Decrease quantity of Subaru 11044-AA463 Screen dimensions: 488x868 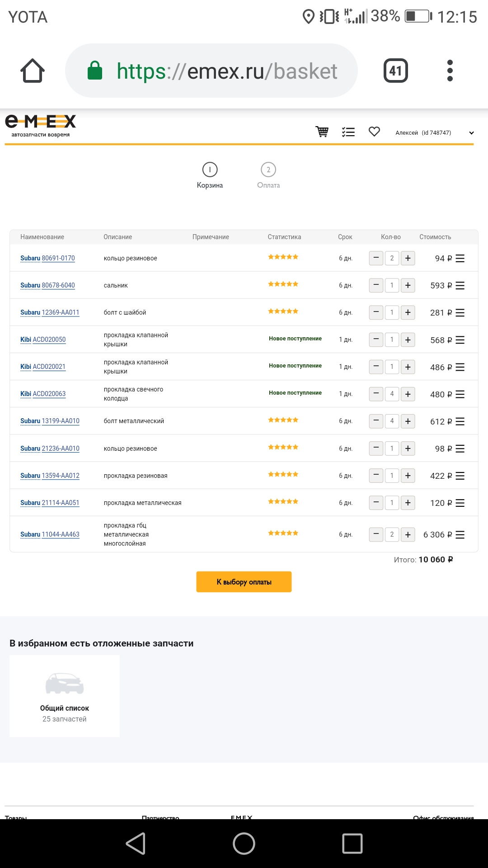[376, 534]
